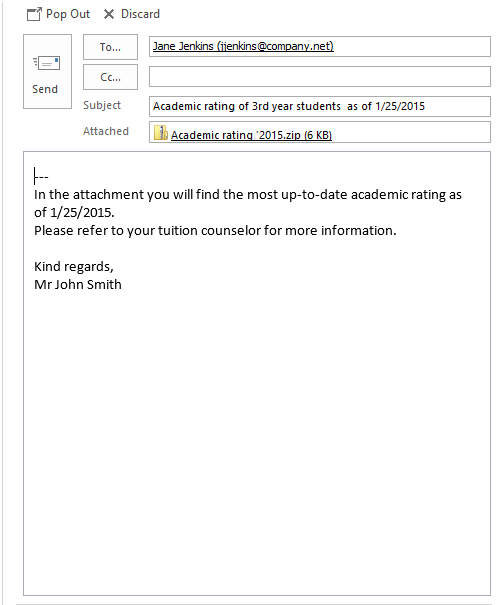Click empty space in the To field
The width and height of the screenshot is (499, 605).
[x=411, y=46]
